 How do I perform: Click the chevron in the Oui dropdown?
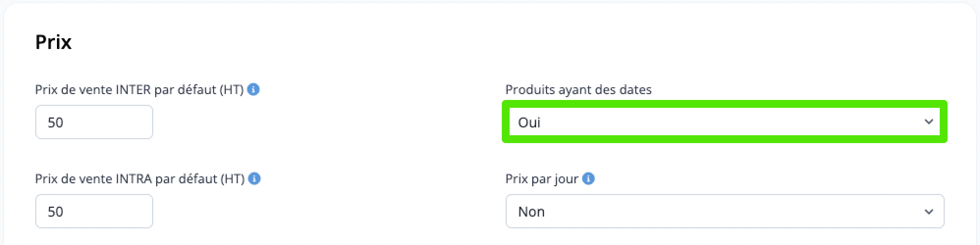[x=928, y=122]
